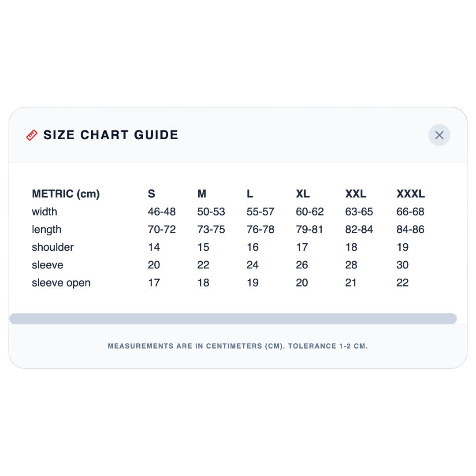The height and width of the screenshot is (476, 476).
Task: Click the horizontal scrollbar under the table
Action: (233, 319)
